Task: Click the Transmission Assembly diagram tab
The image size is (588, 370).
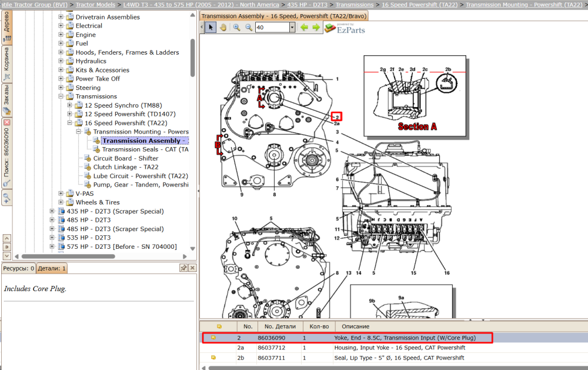Action: 284,16
